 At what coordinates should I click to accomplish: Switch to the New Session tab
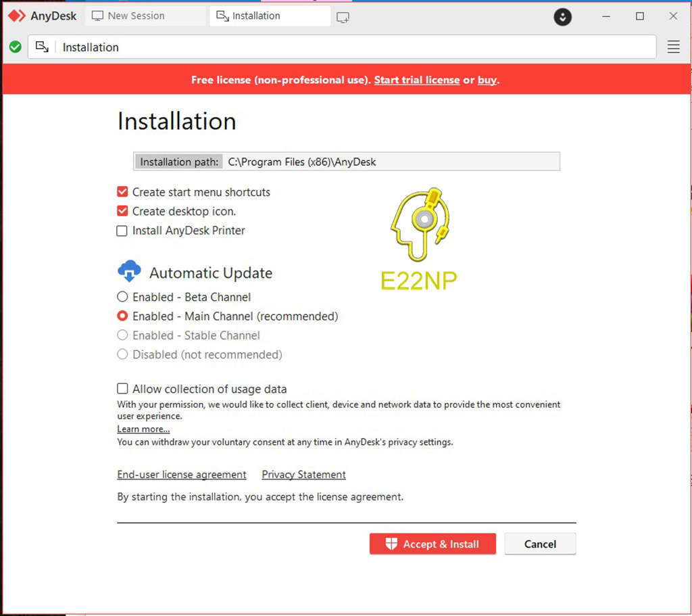point(146,16)
